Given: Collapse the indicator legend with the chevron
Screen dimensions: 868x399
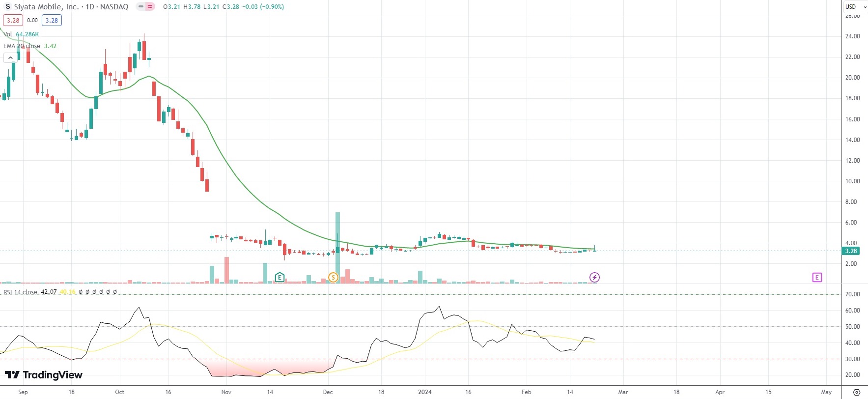Looking at the screenshot, I should [10, 58].
